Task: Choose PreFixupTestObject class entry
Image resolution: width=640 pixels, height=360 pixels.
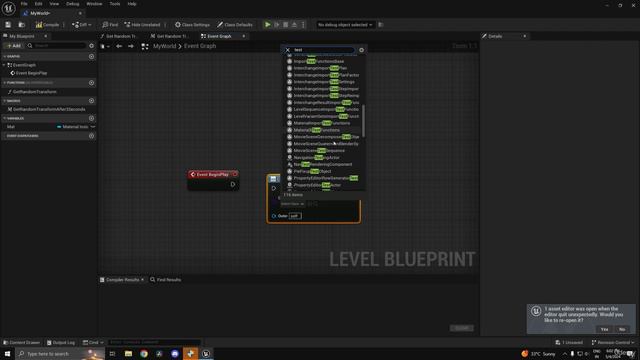Action: click(312, 171)
